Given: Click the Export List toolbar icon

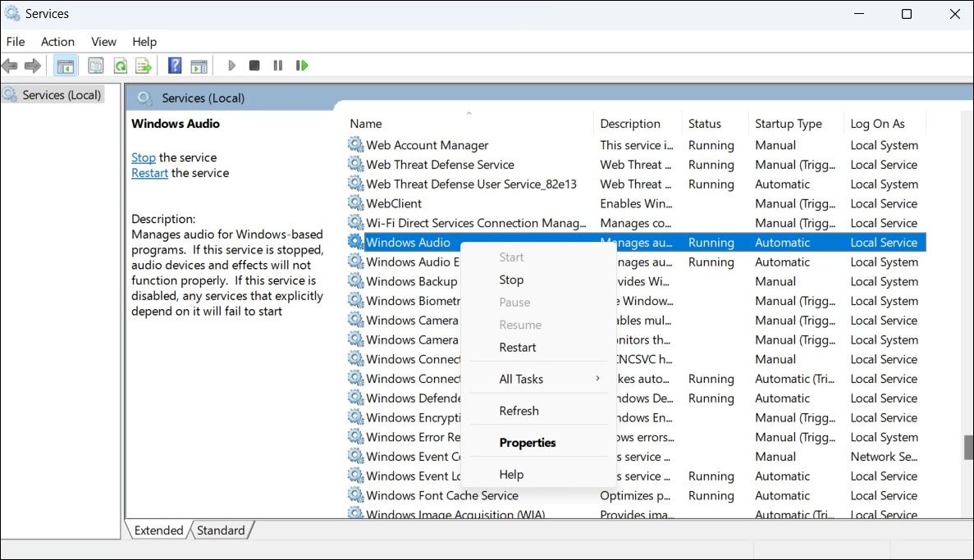Looking at the screenshot, I should [144, 65].
